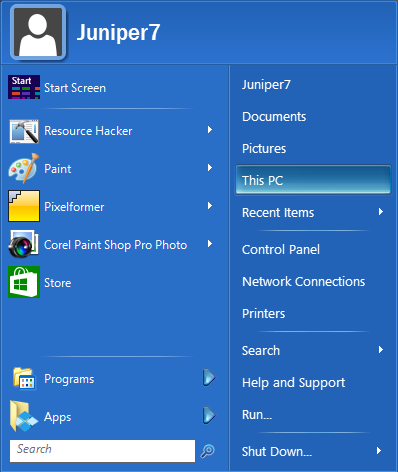Open the Run... dialog
398x472 pixels.
coord(257,415)
